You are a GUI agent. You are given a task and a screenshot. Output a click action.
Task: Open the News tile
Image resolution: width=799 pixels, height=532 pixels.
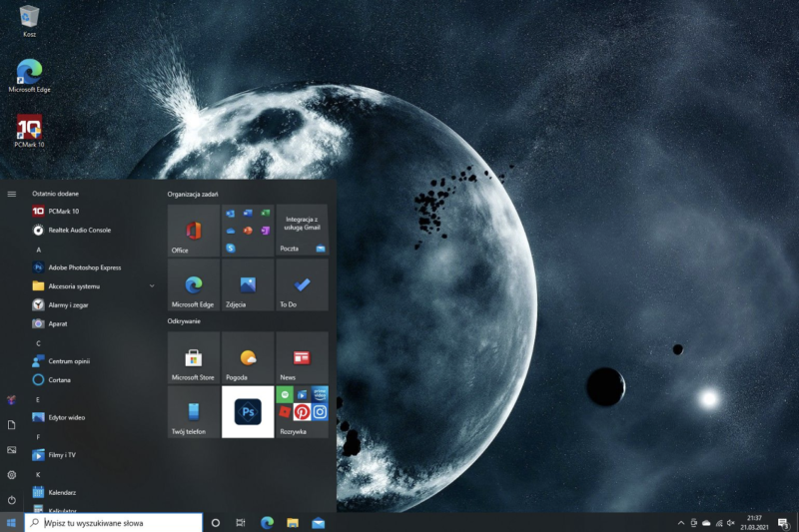click(302, 357)
